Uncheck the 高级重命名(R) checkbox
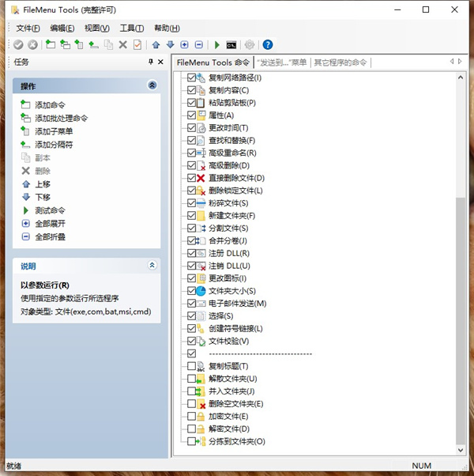 [x=191, y=153]
